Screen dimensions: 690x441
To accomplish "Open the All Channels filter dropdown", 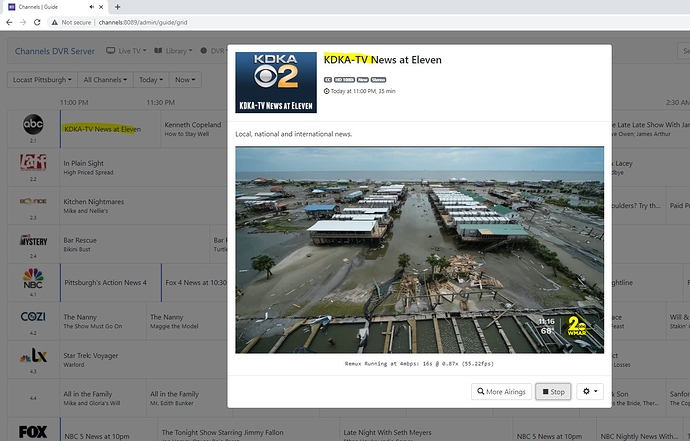I will pos(104,79).
